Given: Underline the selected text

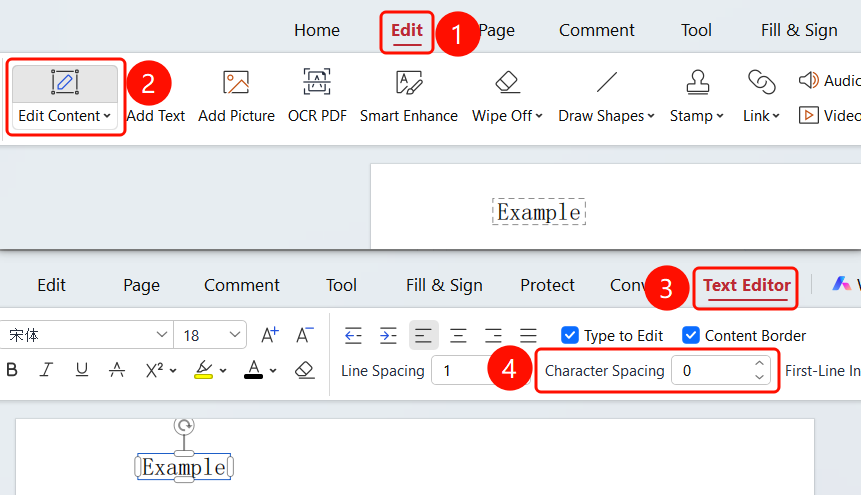Looking at the screenshot, I should click(82, 370).
